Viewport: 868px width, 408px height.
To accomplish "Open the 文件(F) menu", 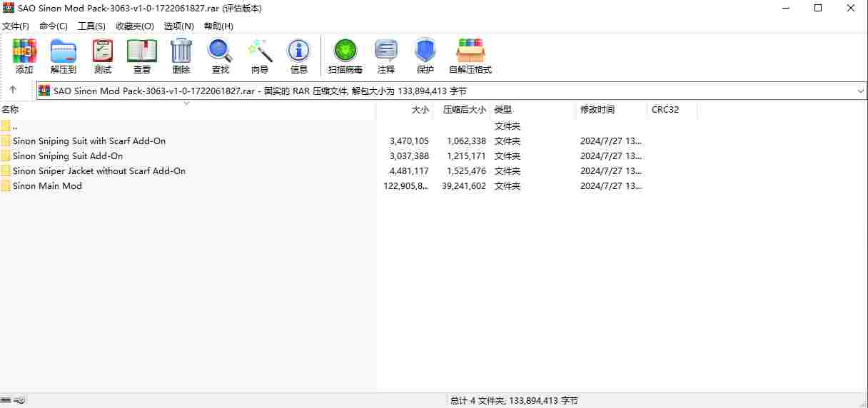I will (15, 26).
